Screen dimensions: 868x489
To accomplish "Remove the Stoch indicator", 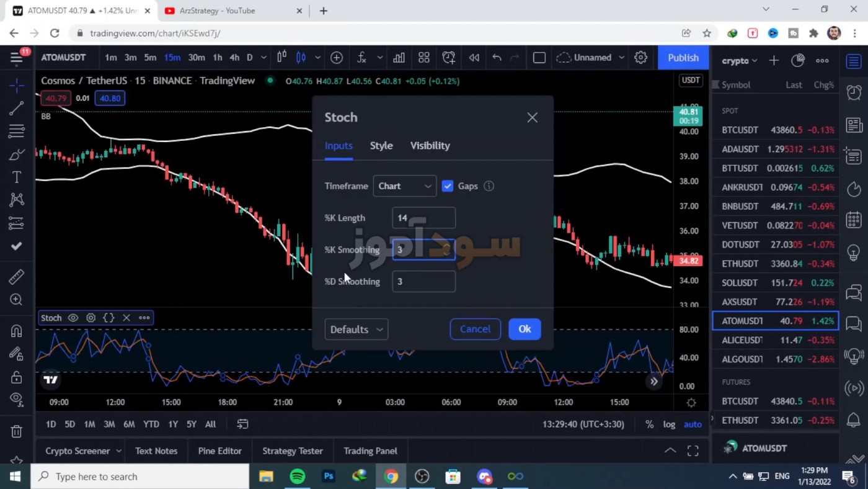I will tap(126, 318).
